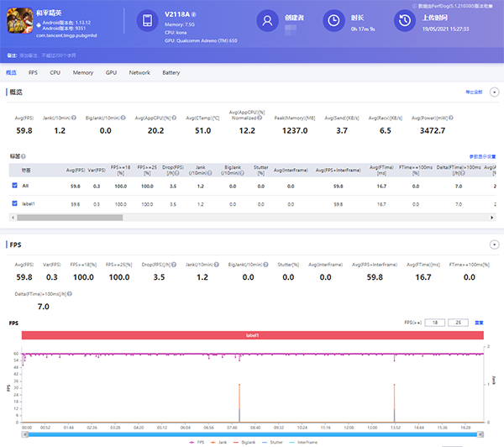The width and height of the screenshot is (504, 447).
Task: Open the 参数显示设置 settings link
Action: pyautogui.click(x=481, y=156)
